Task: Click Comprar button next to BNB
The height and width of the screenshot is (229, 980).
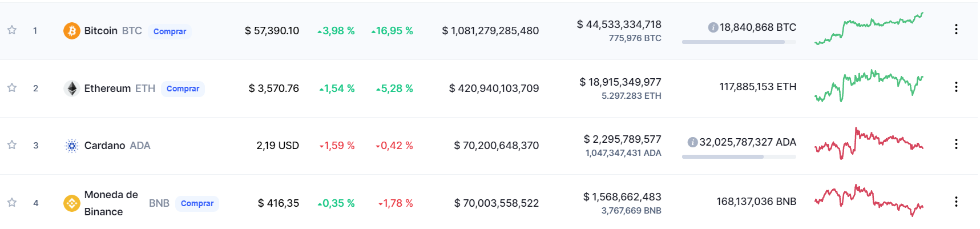Action: pos(197,203)
